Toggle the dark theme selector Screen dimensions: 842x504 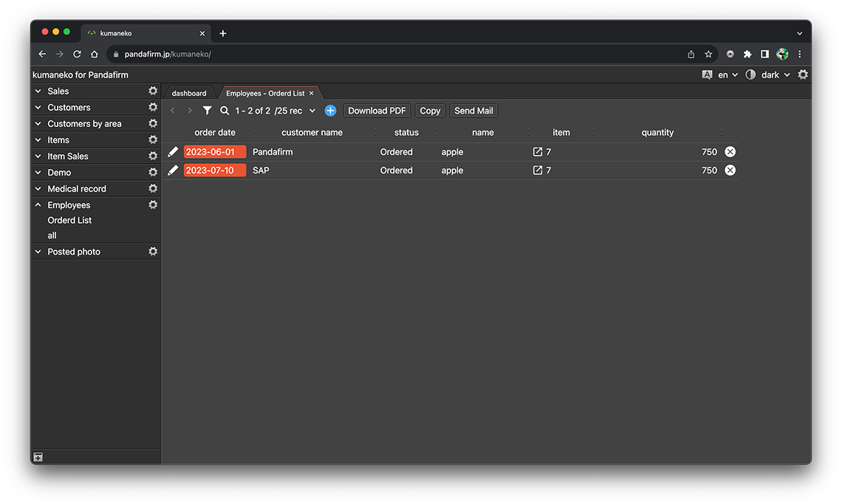769,75
